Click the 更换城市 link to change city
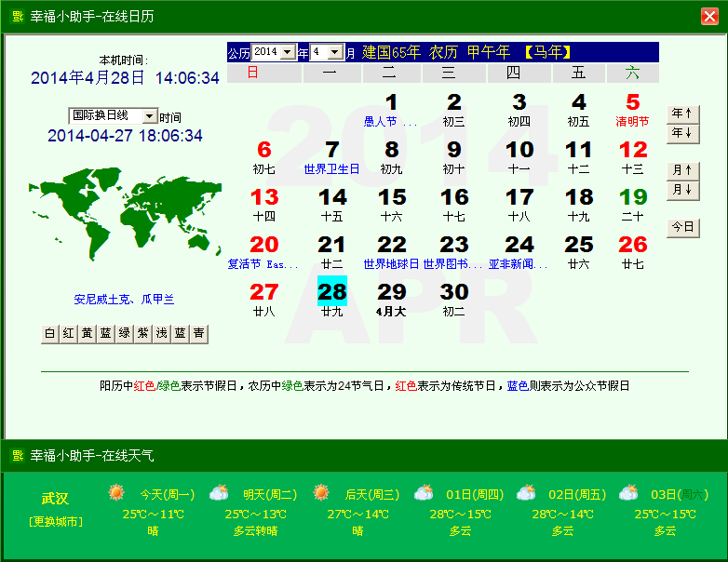The height and width of the screenshot is (562, 728). tap(56, 522)
